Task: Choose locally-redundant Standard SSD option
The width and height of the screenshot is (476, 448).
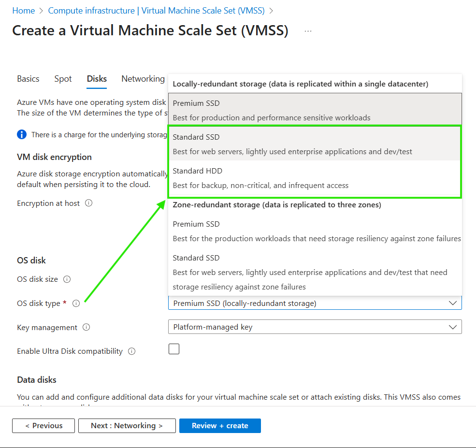Action: pos(315,144)
